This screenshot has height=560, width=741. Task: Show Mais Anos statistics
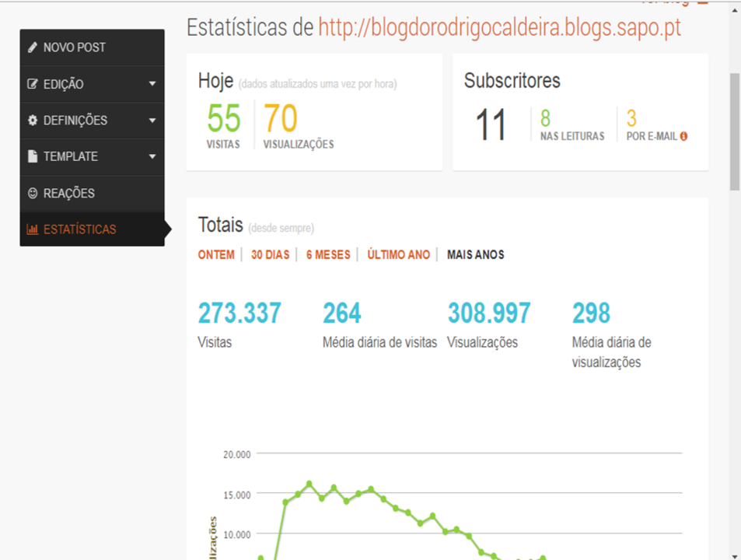(475, 254)
